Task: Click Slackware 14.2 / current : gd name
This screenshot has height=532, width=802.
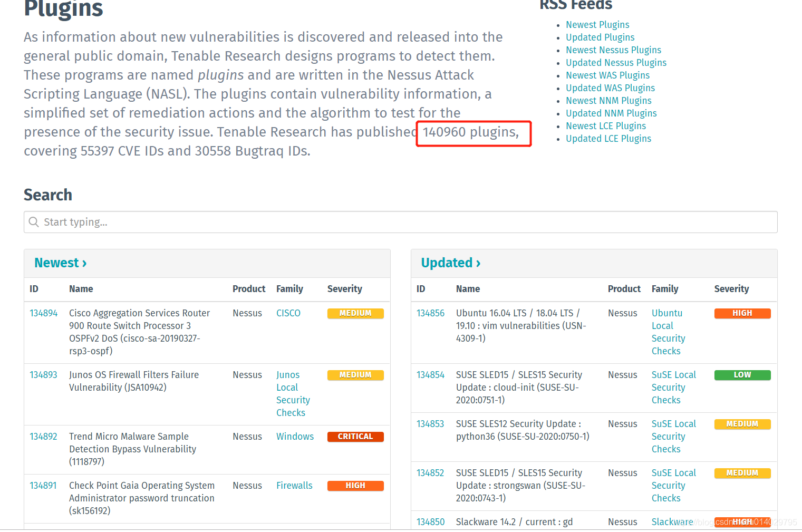Action: [x=514, y=522]
